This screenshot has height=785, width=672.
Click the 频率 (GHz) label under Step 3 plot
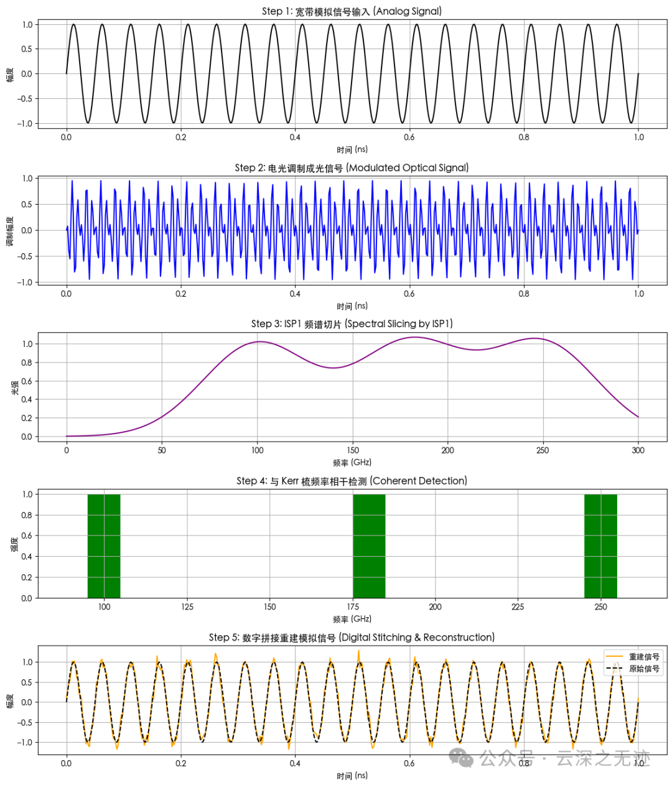pyautogui.click(x=352, y=463)
